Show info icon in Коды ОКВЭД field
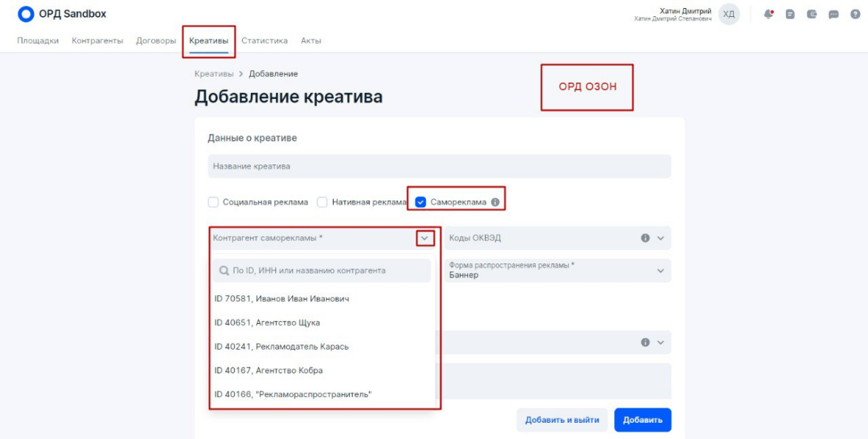 (x=645, y=238)
